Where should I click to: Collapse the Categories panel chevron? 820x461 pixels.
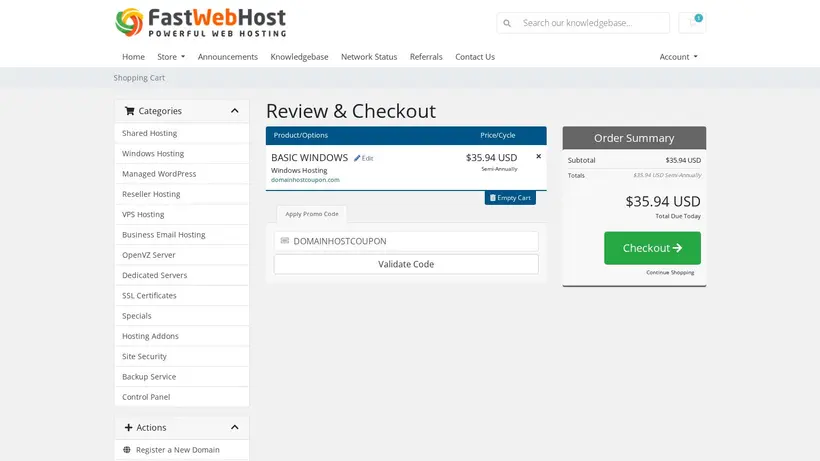[x=234, y=111]
